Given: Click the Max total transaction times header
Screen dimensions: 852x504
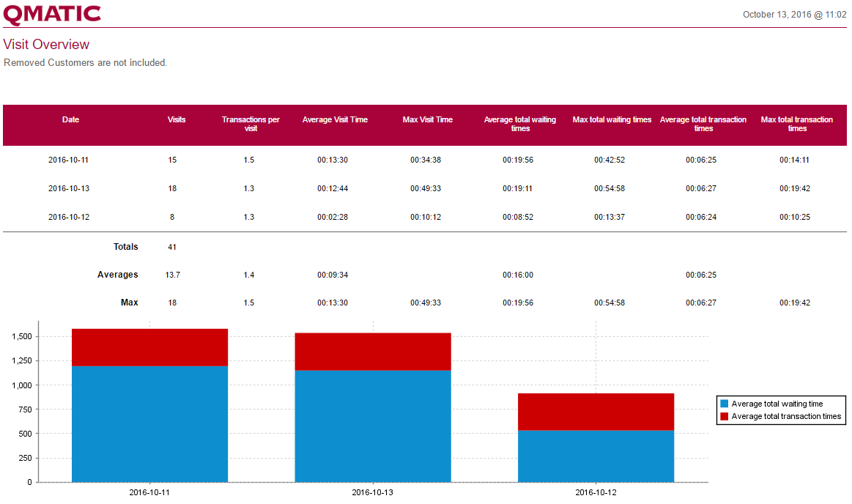Looking at the screenshot, I should [796, 124].
